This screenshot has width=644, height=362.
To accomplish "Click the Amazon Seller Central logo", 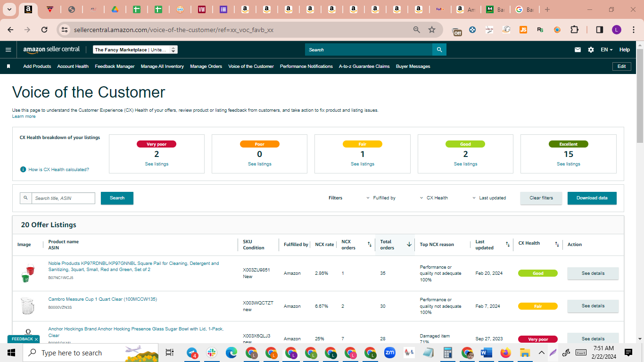I will point(51,49).
